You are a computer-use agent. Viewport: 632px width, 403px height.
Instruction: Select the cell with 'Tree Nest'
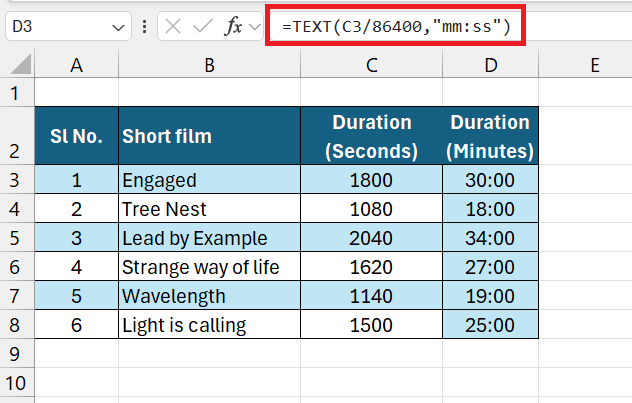[210, 209]
